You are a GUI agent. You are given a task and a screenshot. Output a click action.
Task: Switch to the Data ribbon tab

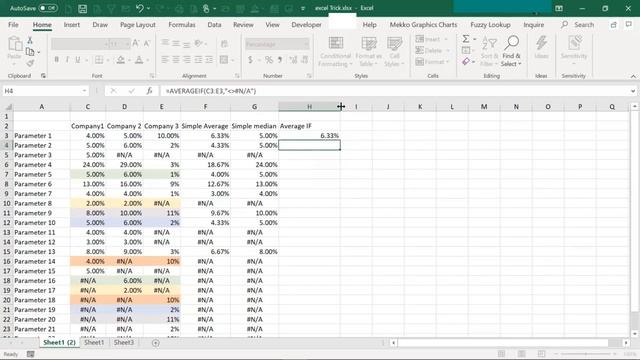click(x=214, y=25)
